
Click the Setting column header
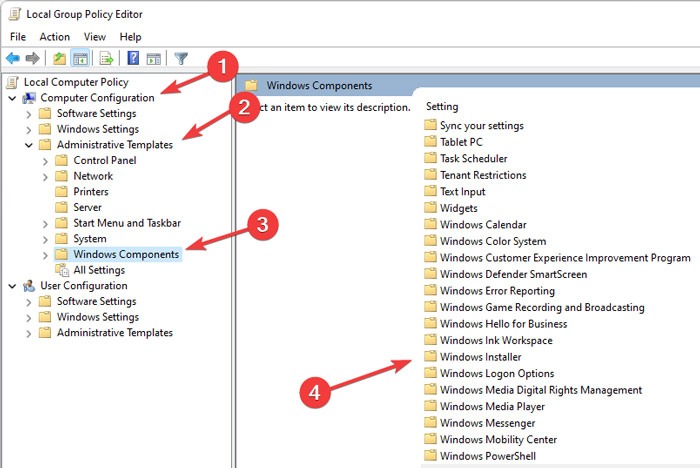click(442, 106)
